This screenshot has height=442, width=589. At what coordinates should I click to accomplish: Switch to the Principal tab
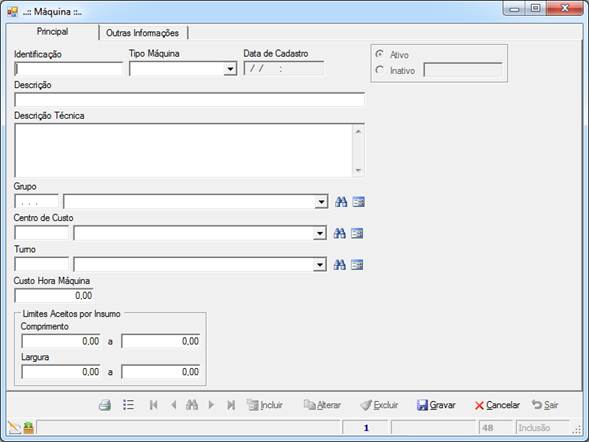point(52,32)
